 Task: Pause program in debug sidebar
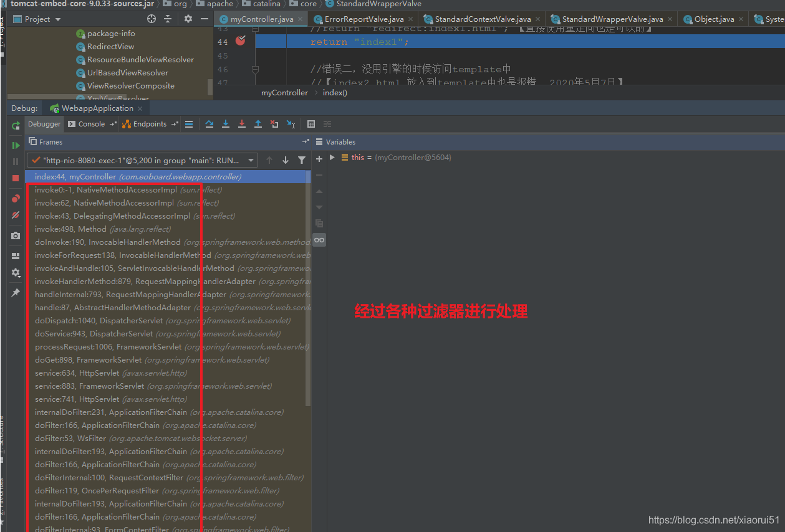tap(16, 161)
